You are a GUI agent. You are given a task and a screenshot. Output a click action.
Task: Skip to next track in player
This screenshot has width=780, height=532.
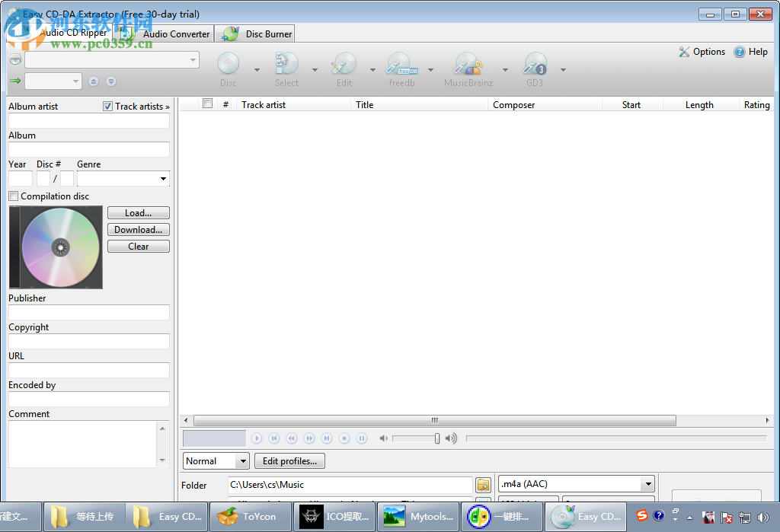tap(327, 438)
